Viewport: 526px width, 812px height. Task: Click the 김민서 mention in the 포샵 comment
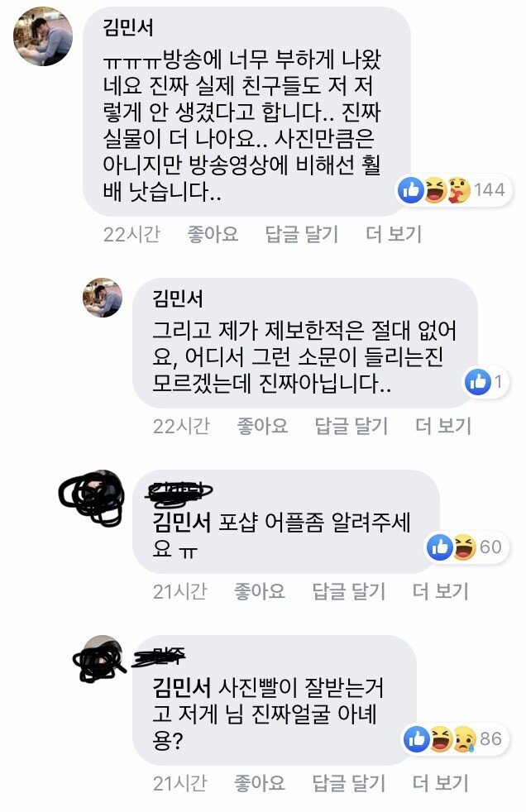coord(182,522)
